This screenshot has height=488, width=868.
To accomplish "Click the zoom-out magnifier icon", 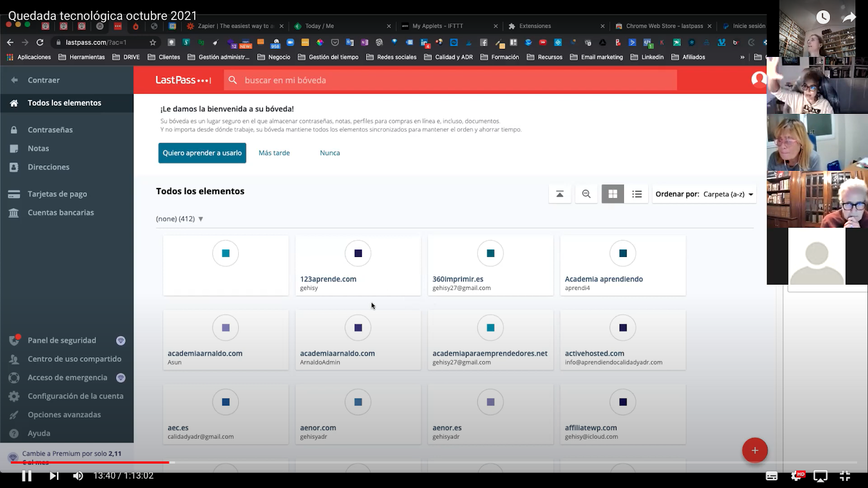I will (x=586, y=194).
